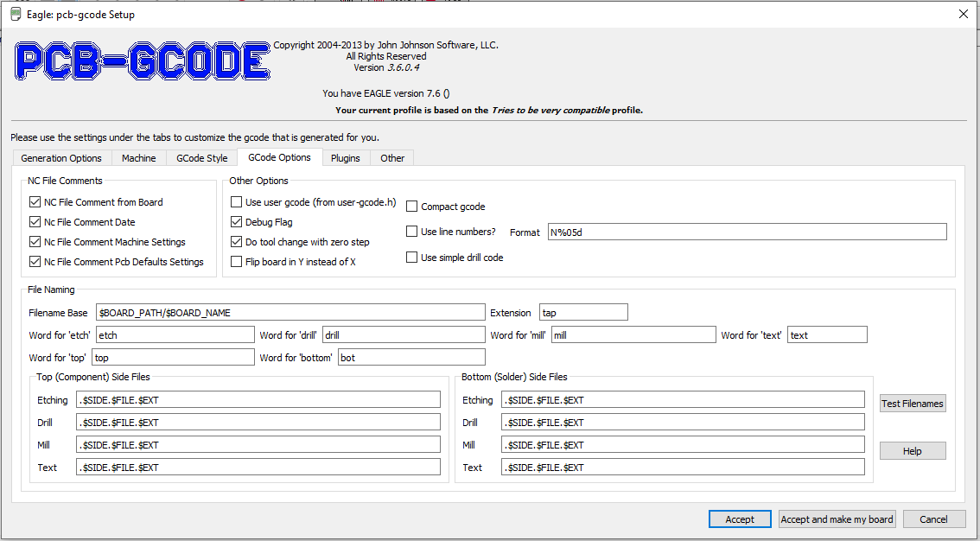Click the 'File Naming' group label

51,290
